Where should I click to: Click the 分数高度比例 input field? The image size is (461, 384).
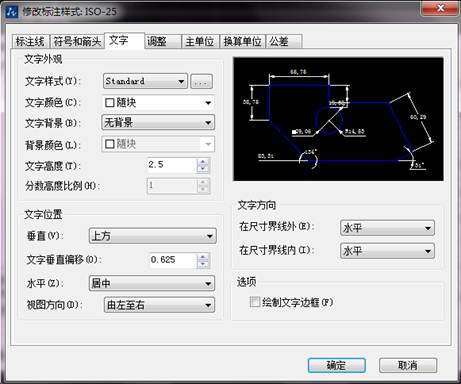click(x=172, y=186)
